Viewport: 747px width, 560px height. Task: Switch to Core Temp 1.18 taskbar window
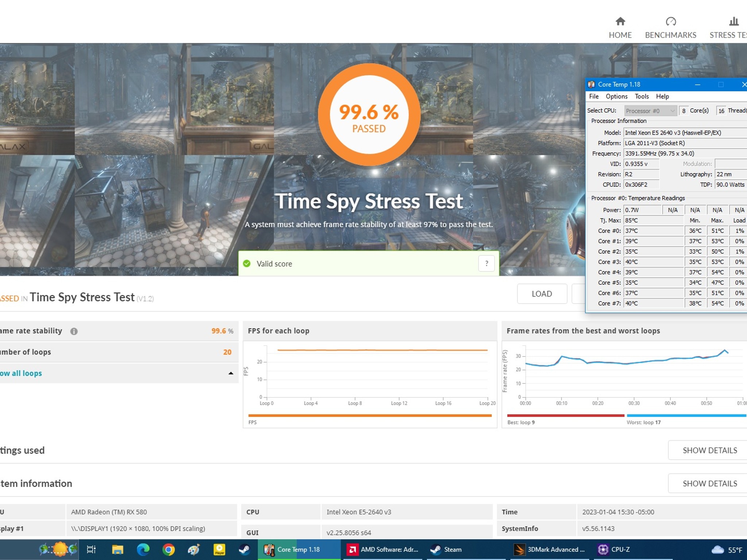(299, 549)
